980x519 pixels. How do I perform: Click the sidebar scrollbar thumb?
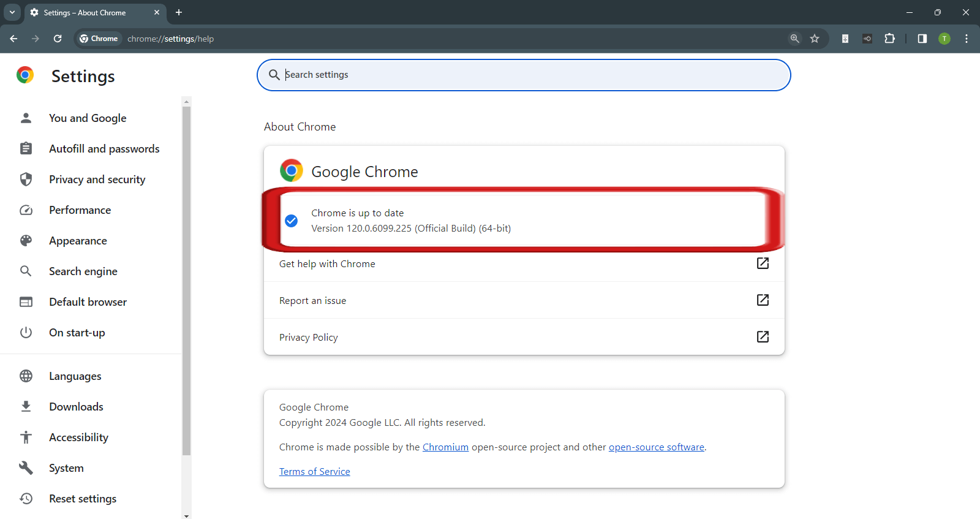click(187, 281)
